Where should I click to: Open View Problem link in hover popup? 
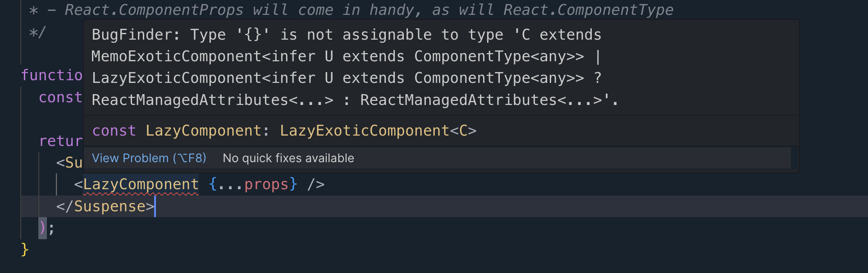[x=149, y=158]
